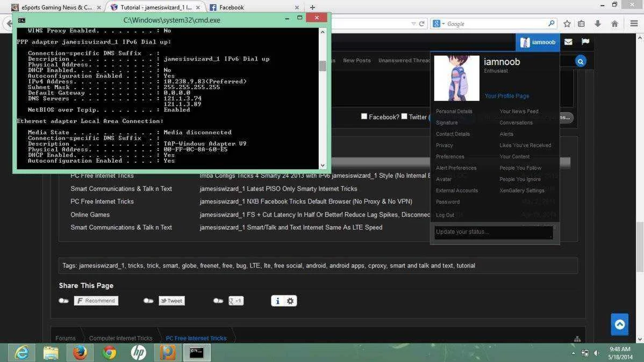644x362 pixels.
Task: Tick the Facebook? checkbox
Action: tap(364, 117)
